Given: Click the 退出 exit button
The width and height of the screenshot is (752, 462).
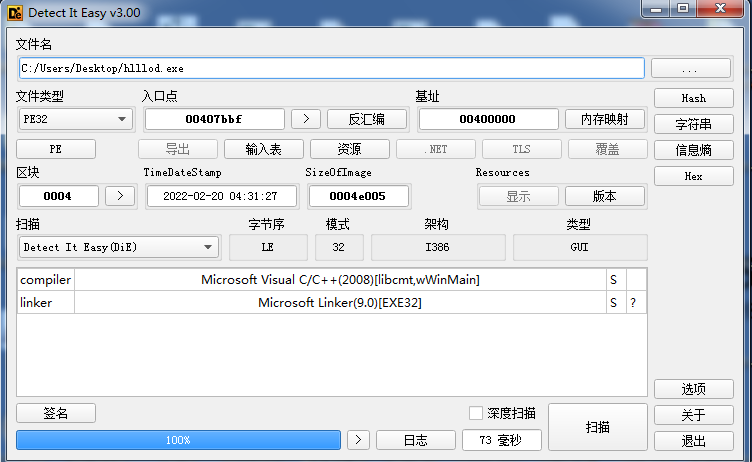Looking at the screenshot, I should [693, 441].
